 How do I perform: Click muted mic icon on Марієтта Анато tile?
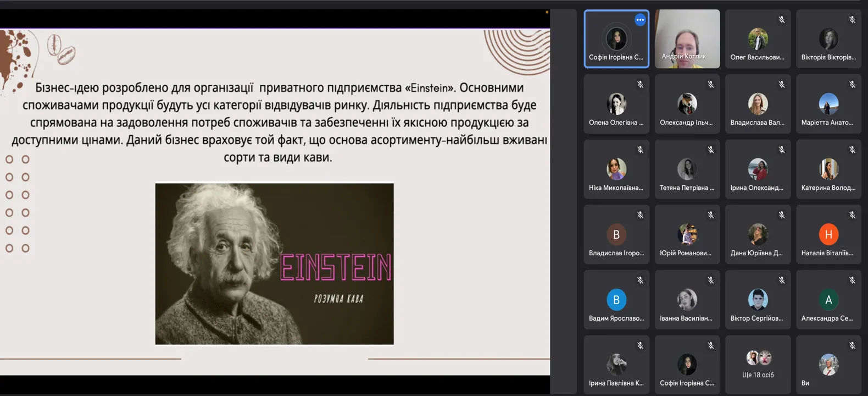(x=852, y=85)
